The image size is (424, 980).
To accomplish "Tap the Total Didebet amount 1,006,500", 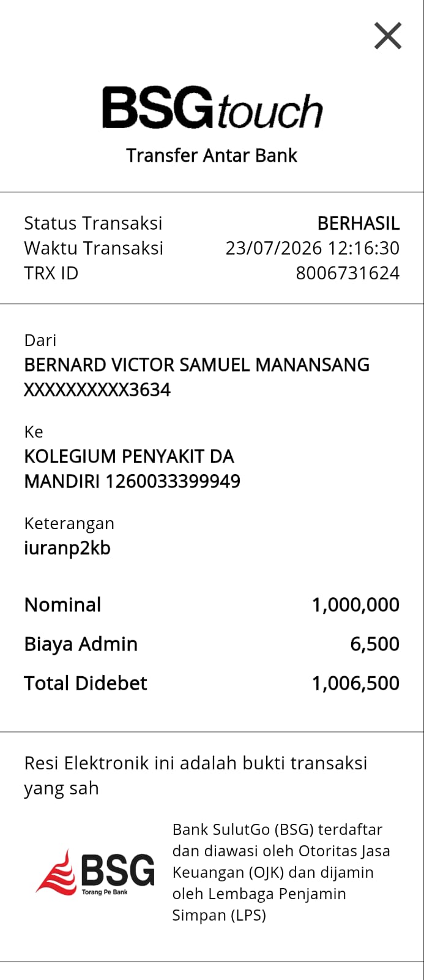I will coord(355,684).
